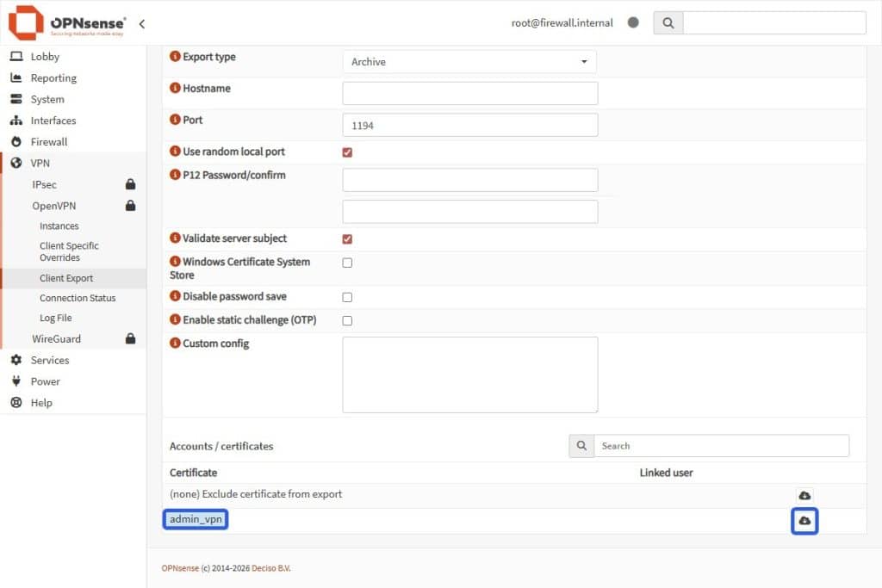Download the admin_vpn certificate via cloud icon

[x=804, y=520]
